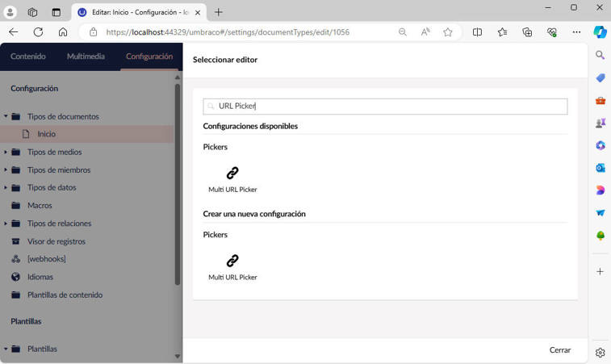Open the Macros folder
The height and width of the screenshot is (364, 611).
[x=40, y=205]
